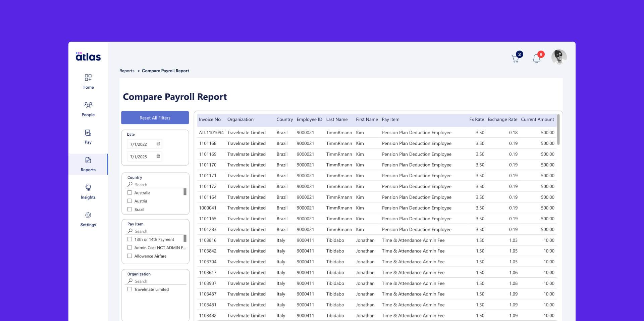Click the atlas logo

click(88, 56)
